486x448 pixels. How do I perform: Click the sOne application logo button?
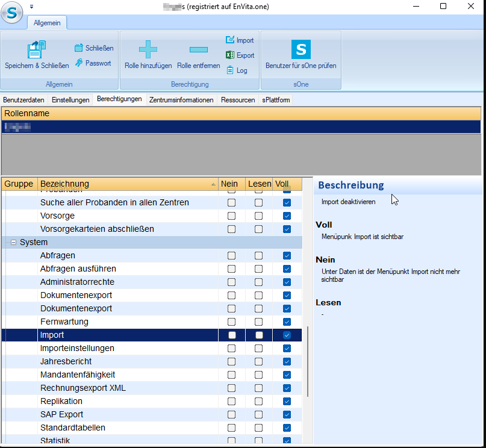(13, 13)
